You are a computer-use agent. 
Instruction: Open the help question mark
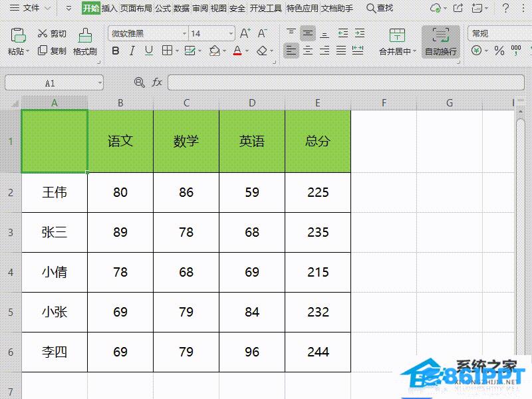click(505, 8)
